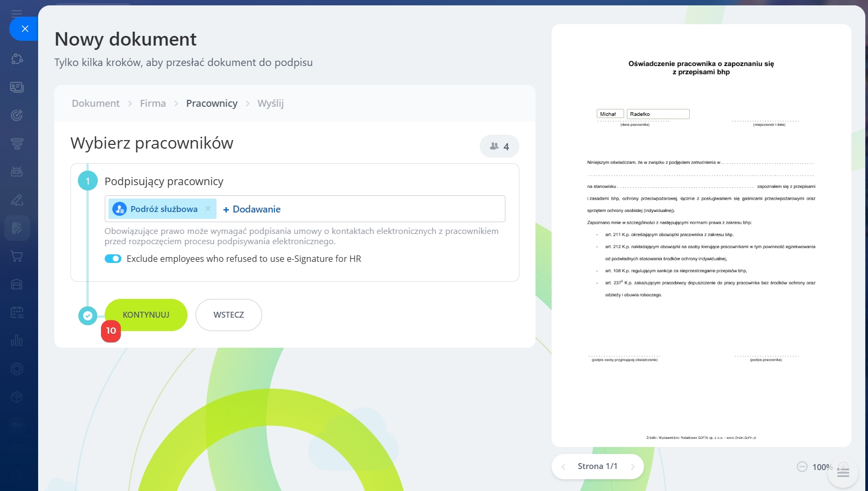
Task: Click the Dodawanie add link
Action: point(252,209)
